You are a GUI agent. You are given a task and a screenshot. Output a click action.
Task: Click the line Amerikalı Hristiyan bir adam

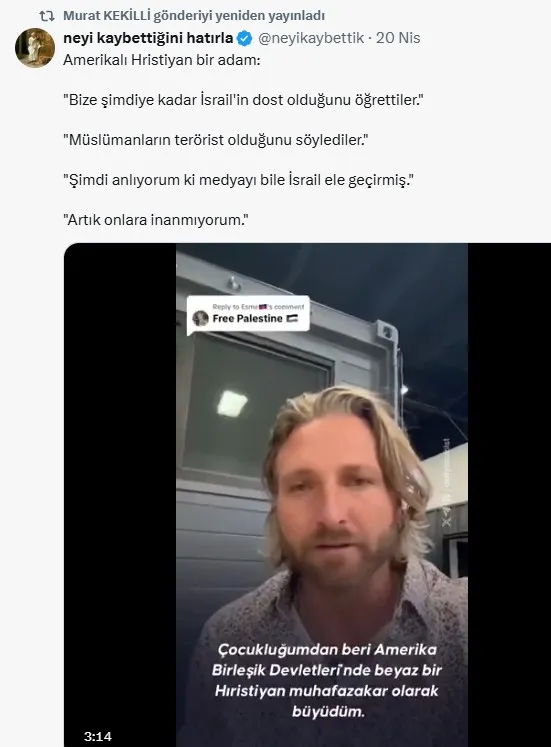(162, 60)
